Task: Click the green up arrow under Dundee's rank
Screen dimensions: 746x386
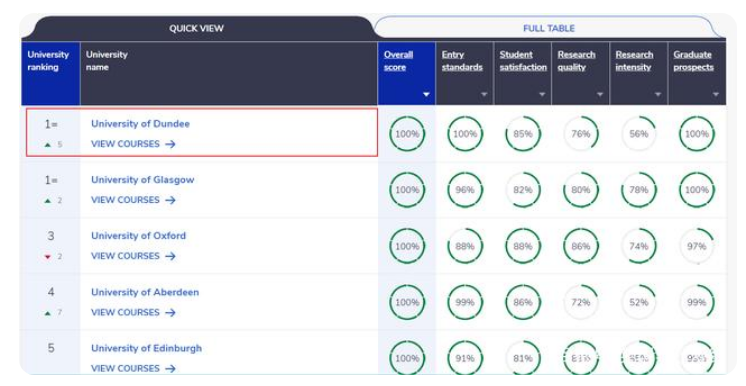Action: pyautogui.click(x=48, y=145)
